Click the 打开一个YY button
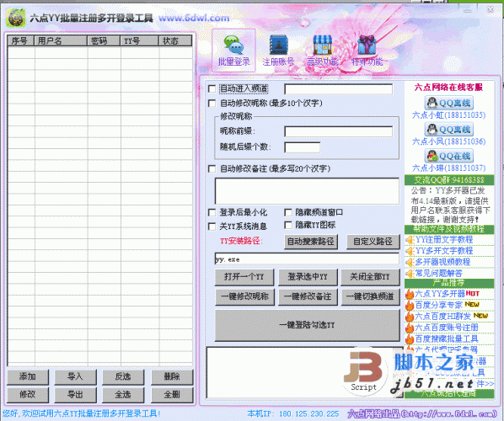Screen dimensions: 504x421 [244, 277]
